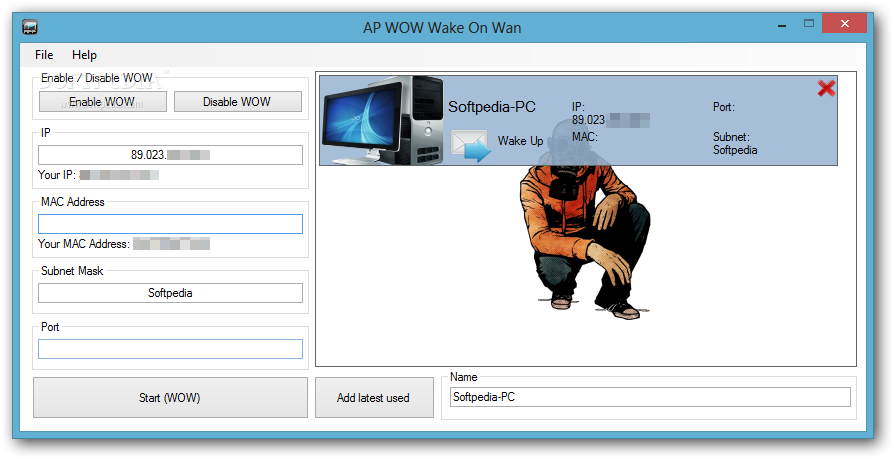This screenshot has width=894, height=459.
Task: Click the Softpedia-PC computer image
Action: tap(383, 120)
